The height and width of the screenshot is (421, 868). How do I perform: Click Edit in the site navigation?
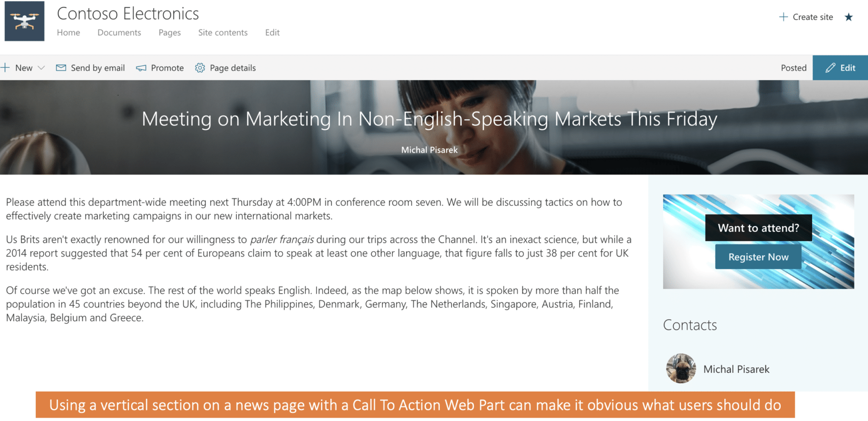point(272,32)
